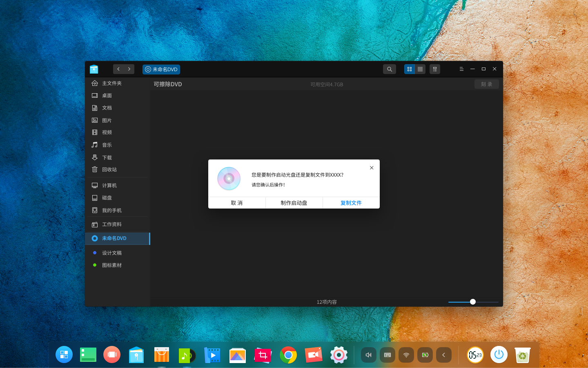Click the detail view display icon
This screenshot has width=588, height=368.
434,69
